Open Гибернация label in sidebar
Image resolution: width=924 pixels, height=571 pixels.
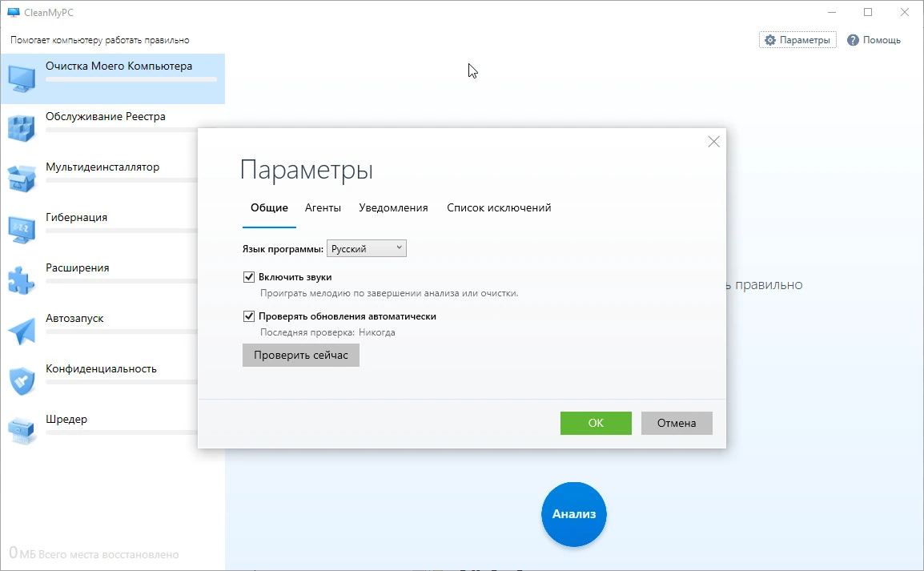point(77,218)
